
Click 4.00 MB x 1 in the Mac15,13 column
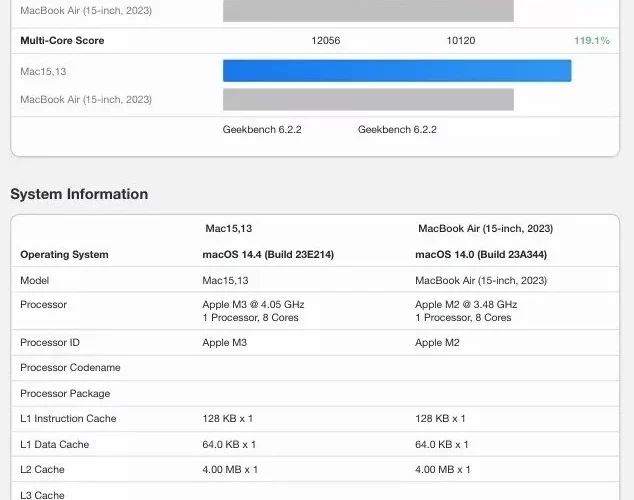tap(230, 469)
